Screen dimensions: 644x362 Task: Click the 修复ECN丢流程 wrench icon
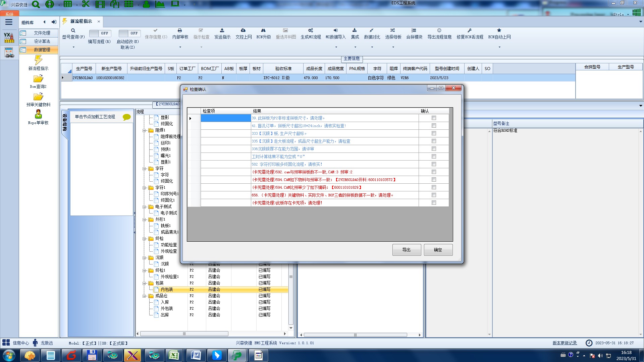[x=470, y=31]
